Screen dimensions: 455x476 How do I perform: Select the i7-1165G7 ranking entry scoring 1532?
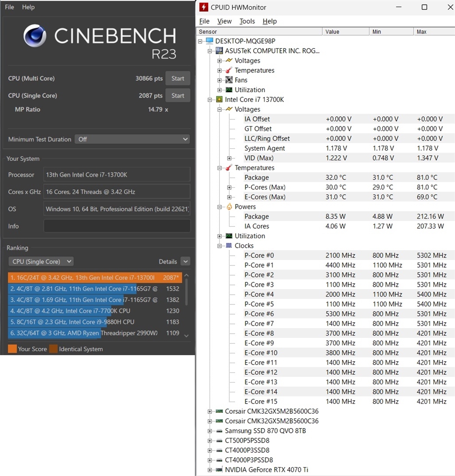[95, 289]
